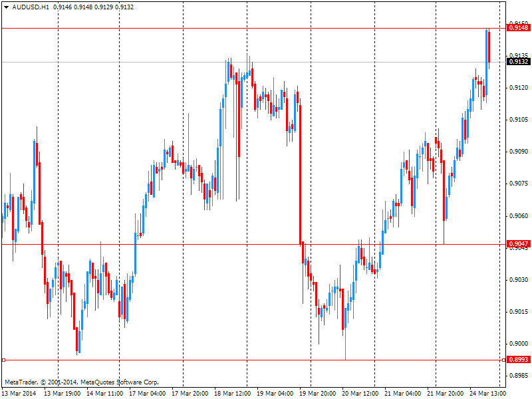Click the 0.9000 price scale value
The height and width of the screenshot is (399, 532).
[x=519, y=344]
